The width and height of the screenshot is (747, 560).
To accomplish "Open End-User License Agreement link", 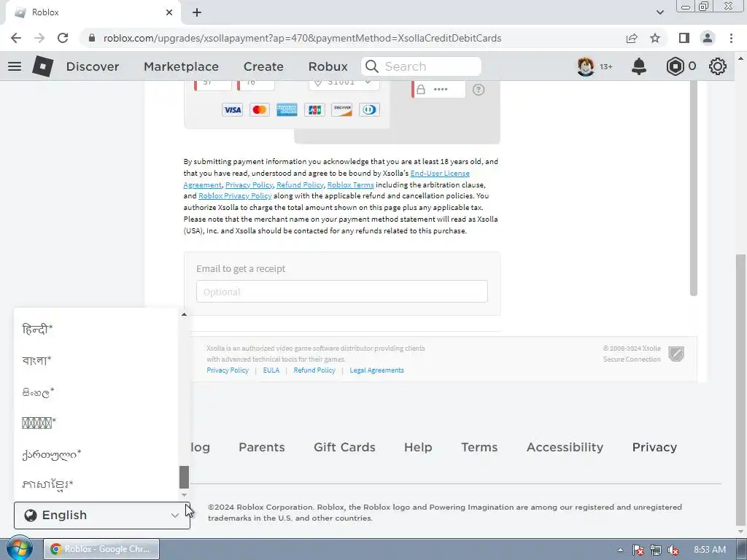I will pyautogui.click(x=440, y=174).
